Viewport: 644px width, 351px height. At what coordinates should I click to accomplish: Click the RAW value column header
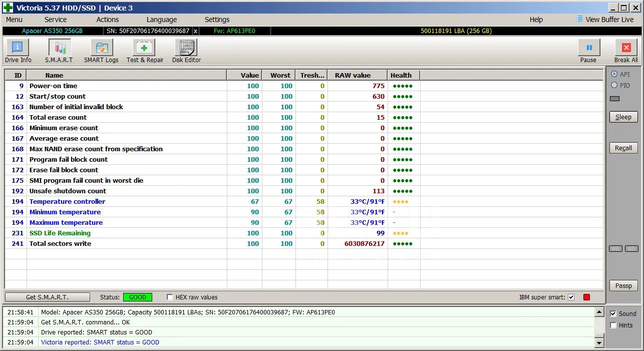point(358,75)
